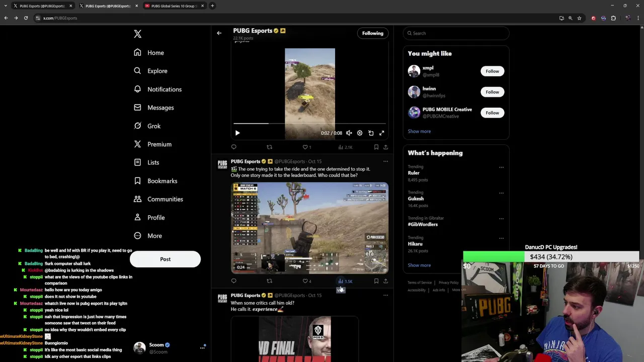This screenshot has height=362, width=644.
Task: Click Show more under What's happening
Action: coord(419,265)
